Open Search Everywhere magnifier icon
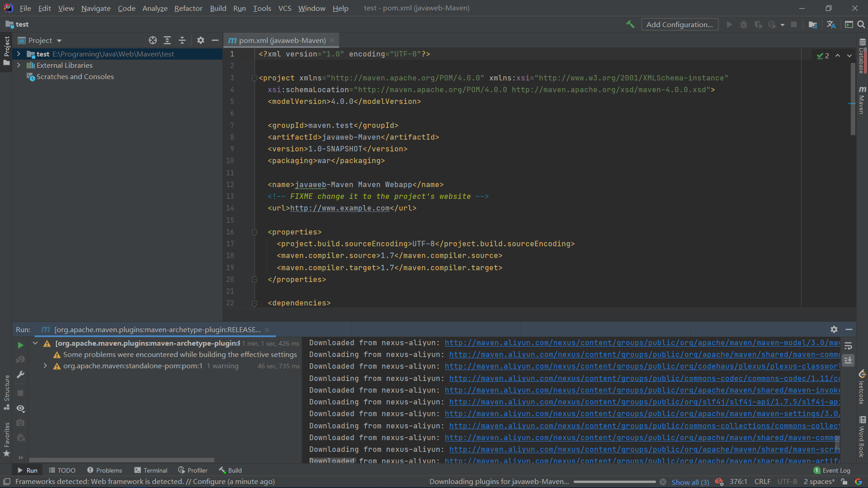Screen dimensions: 868x488 click(x=861, y=24)
